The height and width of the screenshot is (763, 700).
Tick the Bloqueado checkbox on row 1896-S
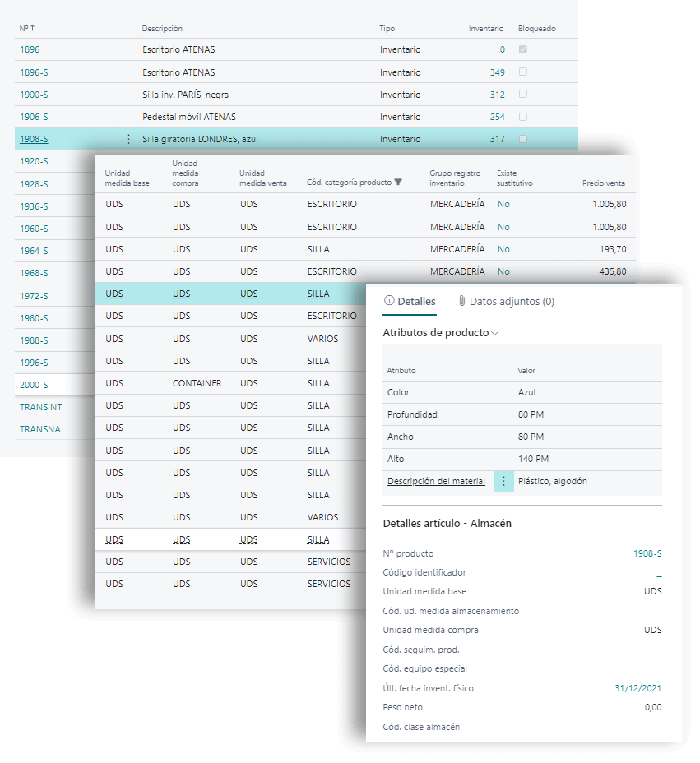click(x=523, y=72)
